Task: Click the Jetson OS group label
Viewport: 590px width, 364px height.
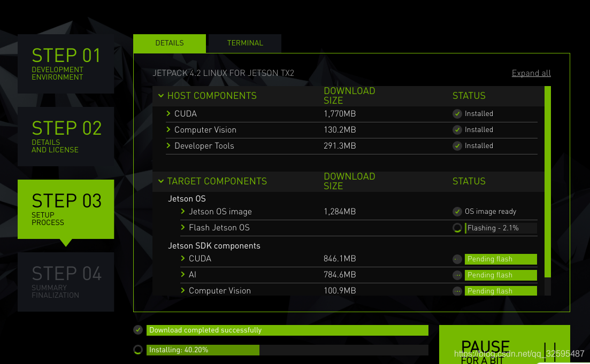Action: pyautogui.click(x=187, y=198)
